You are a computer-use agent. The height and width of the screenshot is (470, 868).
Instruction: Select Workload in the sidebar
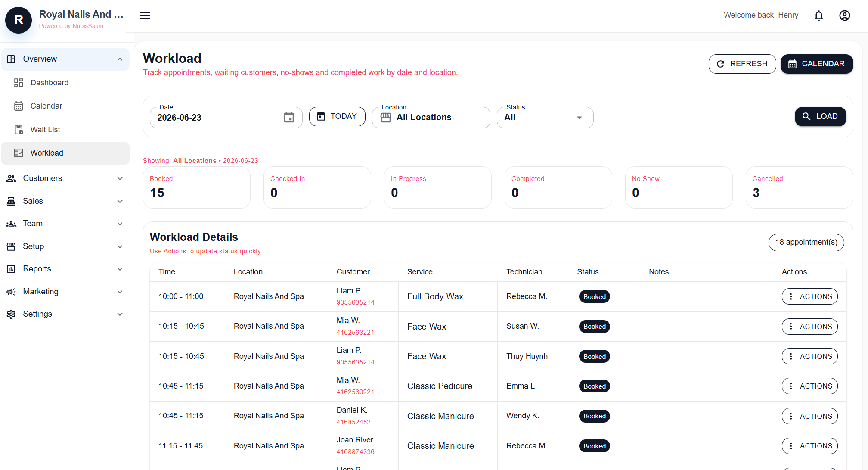click(x=65, y=153)
